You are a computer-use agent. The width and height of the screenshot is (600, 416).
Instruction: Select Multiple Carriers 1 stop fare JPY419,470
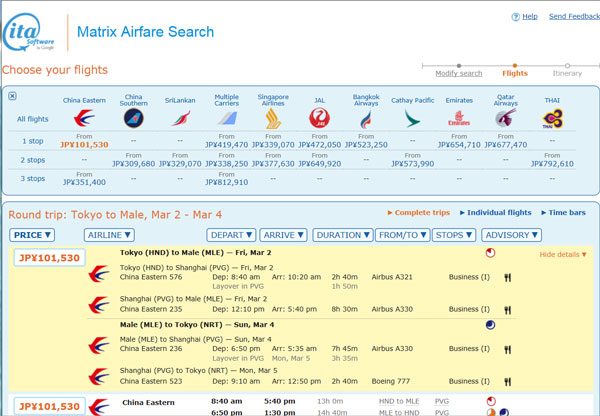coord(227,145)
